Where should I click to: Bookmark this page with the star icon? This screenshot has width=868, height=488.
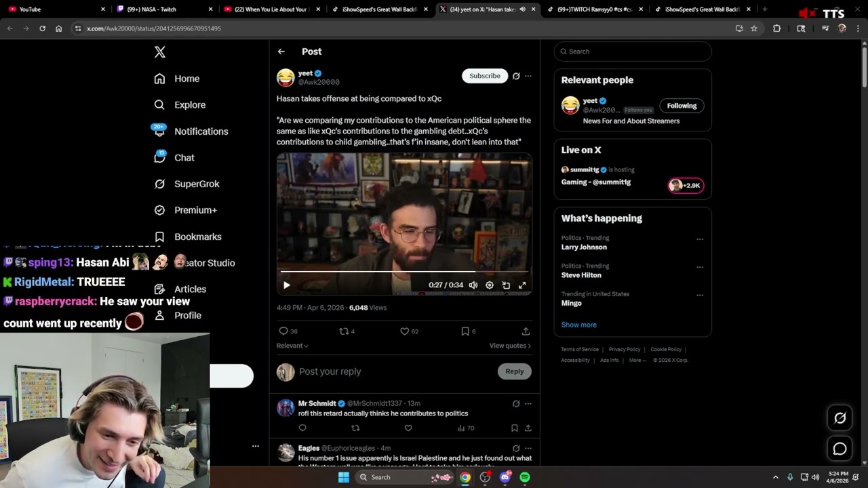click(754, 28)
